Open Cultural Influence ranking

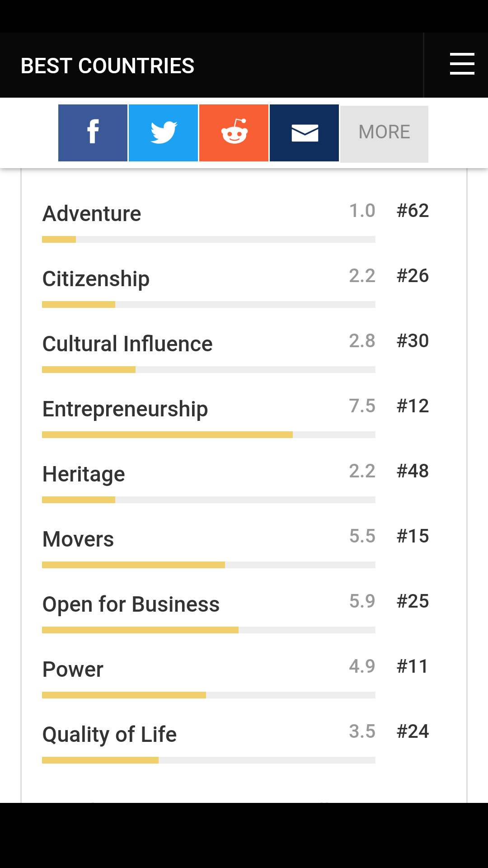(127, 344)
